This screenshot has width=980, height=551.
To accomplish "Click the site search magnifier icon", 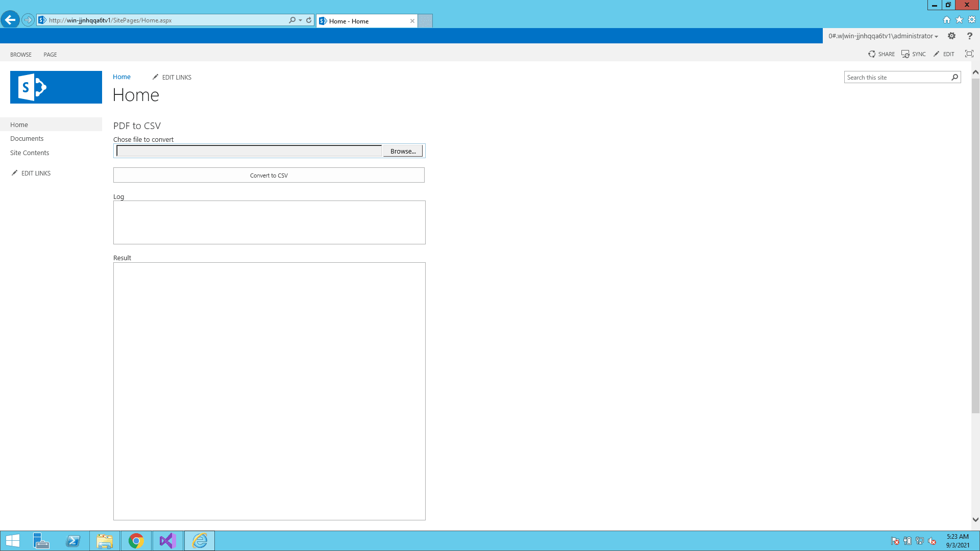I will pyautogui.click(x=954, y=77).
